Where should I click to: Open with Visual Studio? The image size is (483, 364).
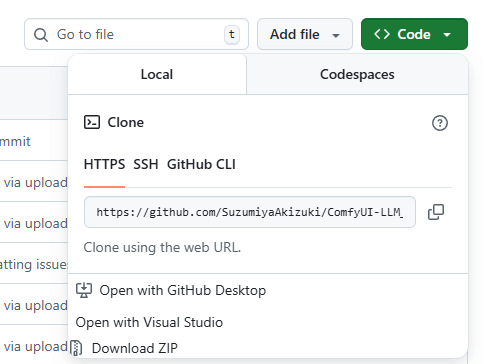point(149,322)
